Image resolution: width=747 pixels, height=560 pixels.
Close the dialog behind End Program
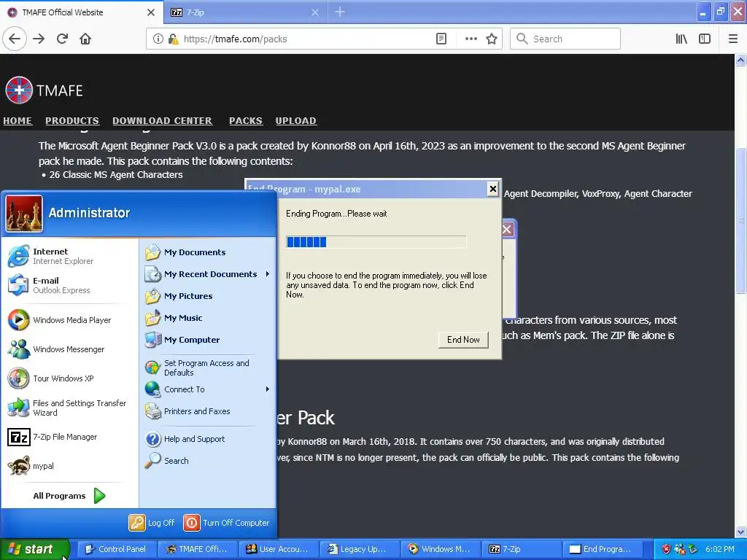[507, 230]
